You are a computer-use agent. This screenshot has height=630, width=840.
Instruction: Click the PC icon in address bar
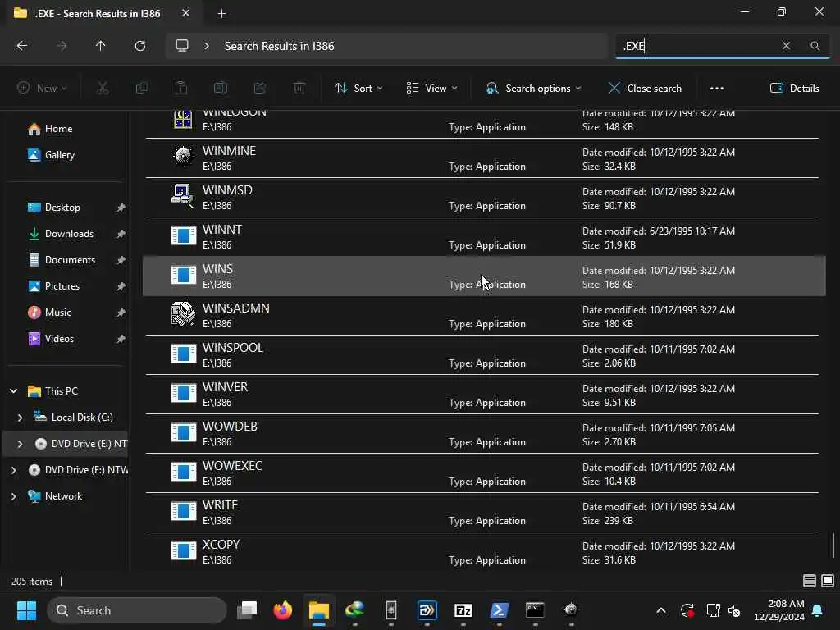click(182, 46)
